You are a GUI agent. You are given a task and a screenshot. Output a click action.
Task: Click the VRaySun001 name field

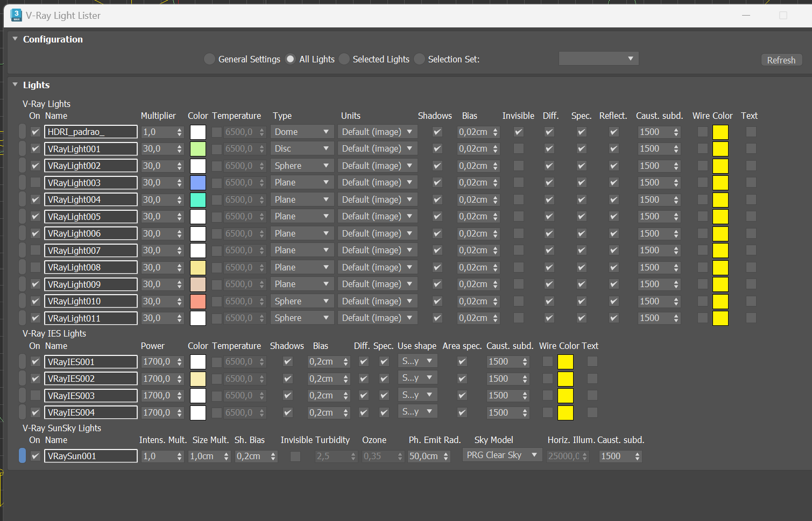click(x=91, y=456)
